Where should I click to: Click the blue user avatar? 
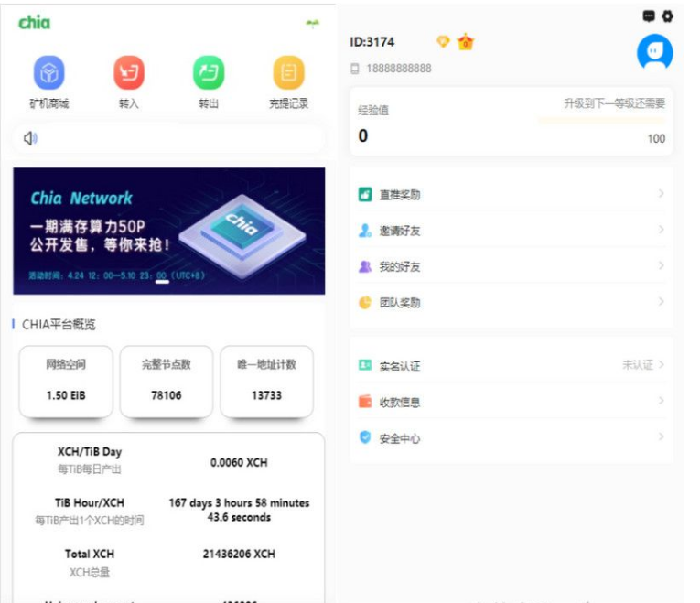click(654, 53)
